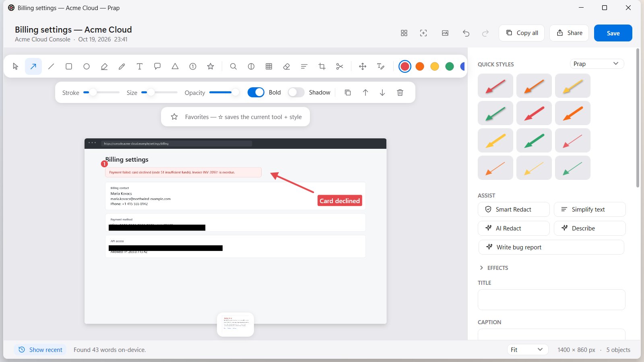Pick the green color swatch
The image size is (644, 362).
450,66
